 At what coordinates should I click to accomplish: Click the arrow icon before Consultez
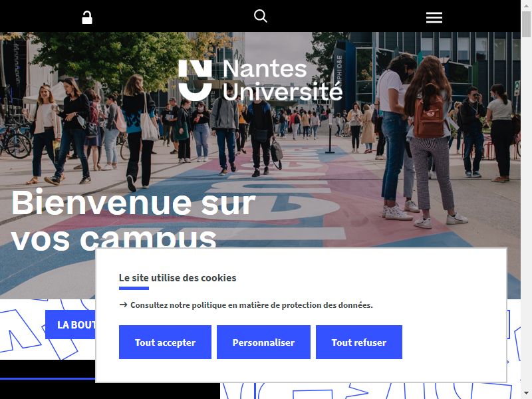(x=123, y=305)
